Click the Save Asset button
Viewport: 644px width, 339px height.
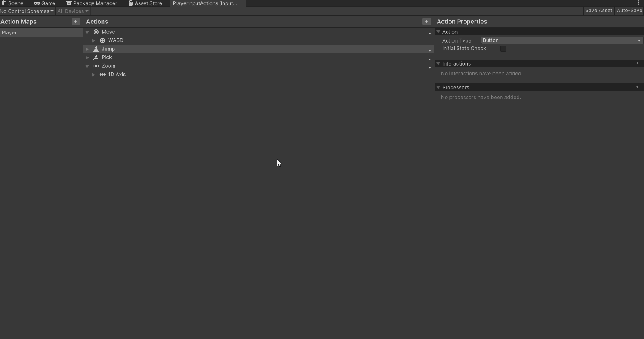tap(598, 11)
